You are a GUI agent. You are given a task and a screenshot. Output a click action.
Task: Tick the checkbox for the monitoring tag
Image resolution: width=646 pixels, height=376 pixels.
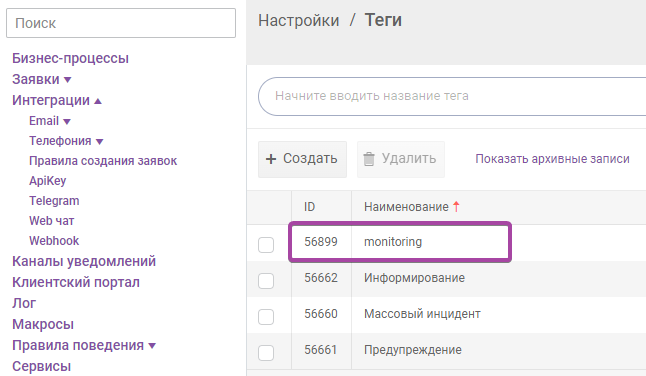266,245
